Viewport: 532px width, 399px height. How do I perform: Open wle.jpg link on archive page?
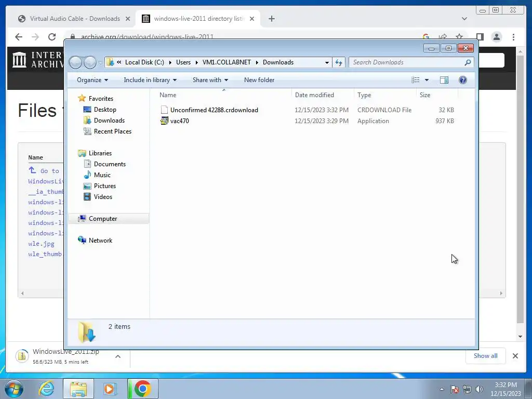tap(41, 244)
